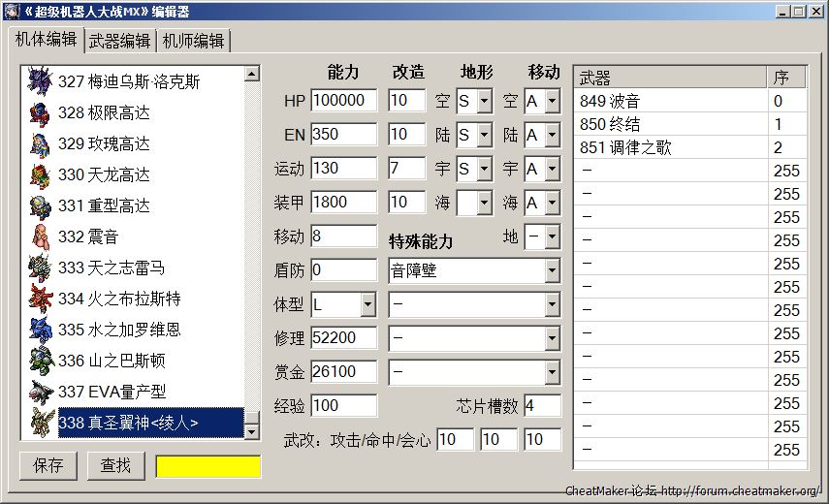Screen dimensions: 829x504
Task: Select the 336 山之巴斯顿 sprite icon
Action: [x=40, y=361]
